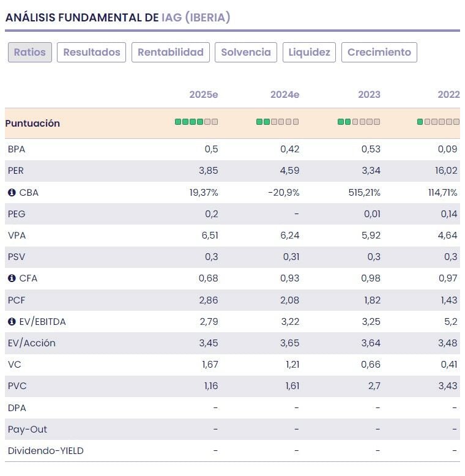Image resolution: width=465 pixels, height=476 pixels.
Task: Click the 2024e score rating squares
Action: click(277, 122)
